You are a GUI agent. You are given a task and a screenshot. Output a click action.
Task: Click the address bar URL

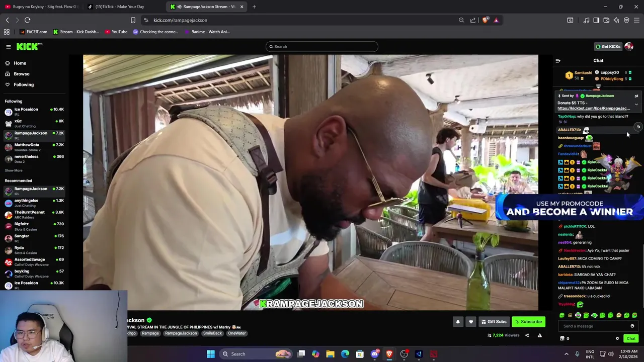(x=180, y=20)
